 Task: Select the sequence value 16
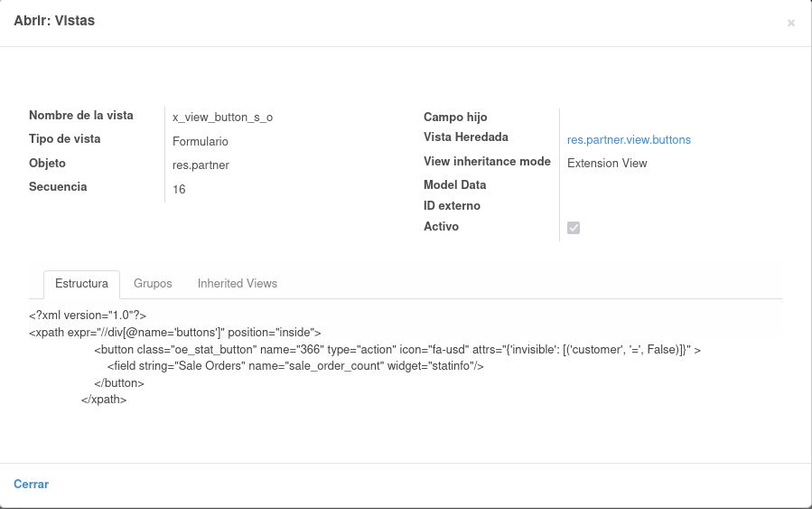pos(179,189)
